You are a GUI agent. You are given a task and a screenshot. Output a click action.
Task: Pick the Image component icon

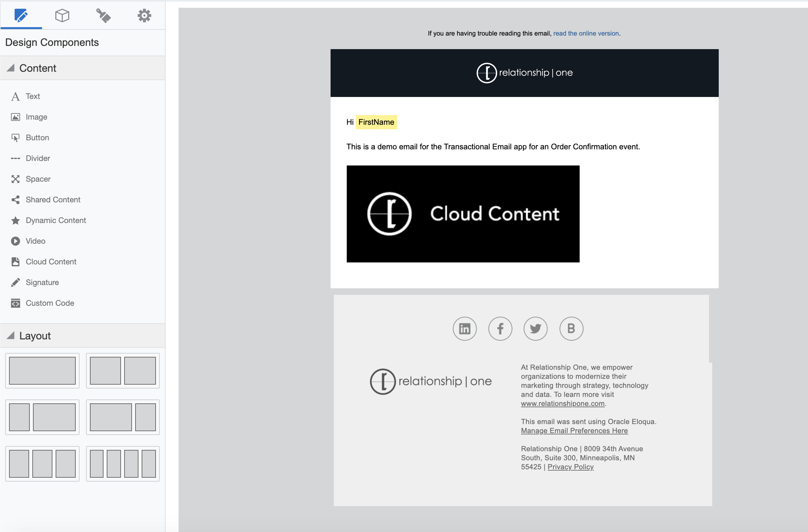[x=16, y=117]
